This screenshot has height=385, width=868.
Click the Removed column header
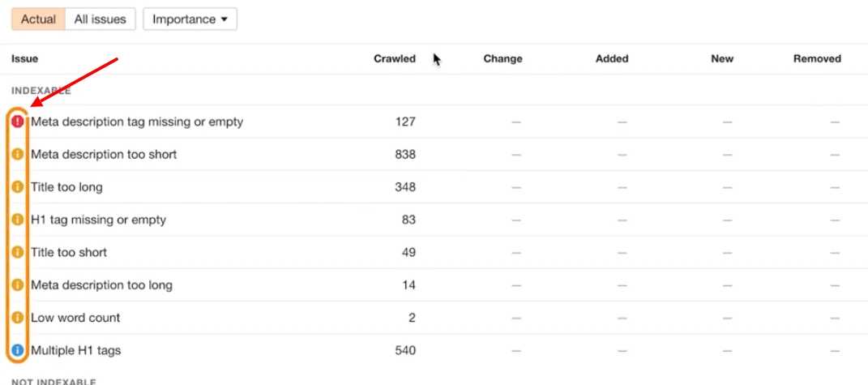tap(817, 58)
